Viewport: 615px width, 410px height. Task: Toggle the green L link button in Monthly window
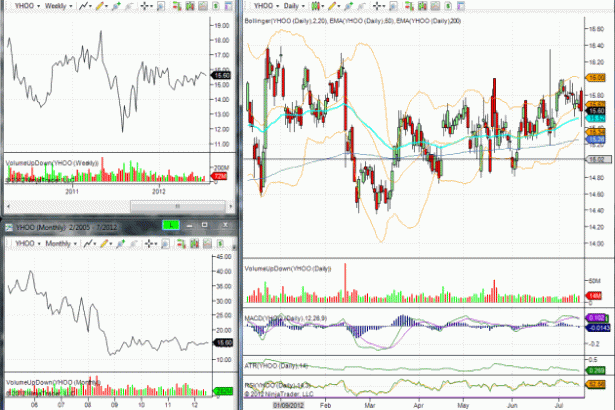click(171, 226)
